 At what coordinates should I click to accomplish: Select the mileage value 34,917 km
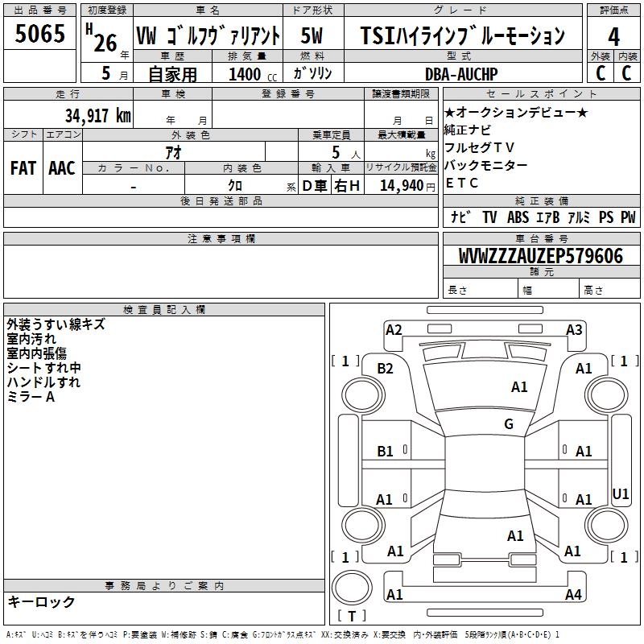[98, 115]
